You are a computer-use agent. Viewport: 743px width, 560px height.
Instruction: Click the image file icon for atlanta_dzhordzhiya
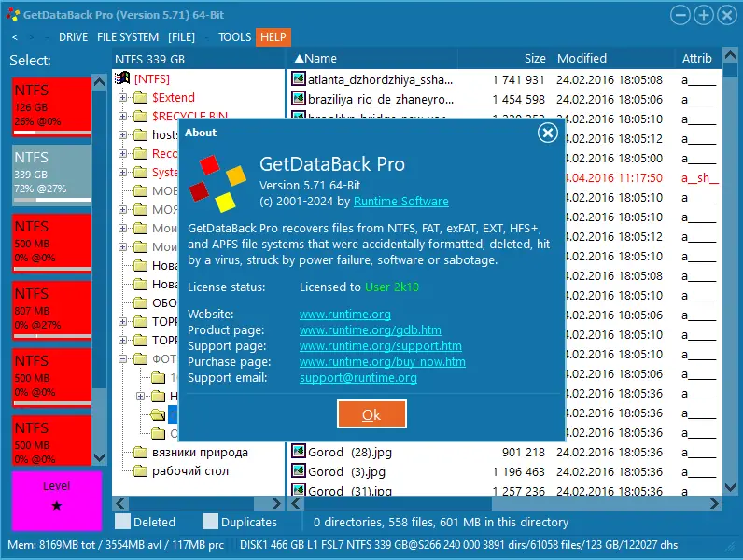pyautogui.click(x=299, y=78)
